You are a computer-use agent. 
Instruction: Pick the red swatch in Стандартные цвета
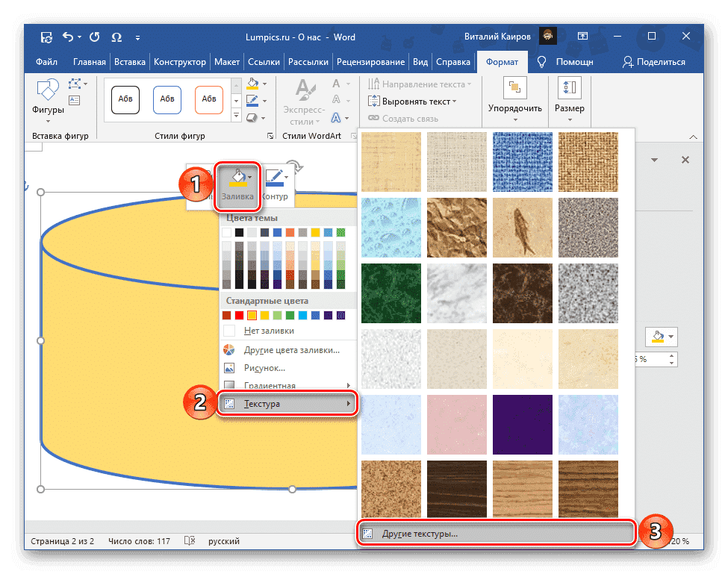240,315
